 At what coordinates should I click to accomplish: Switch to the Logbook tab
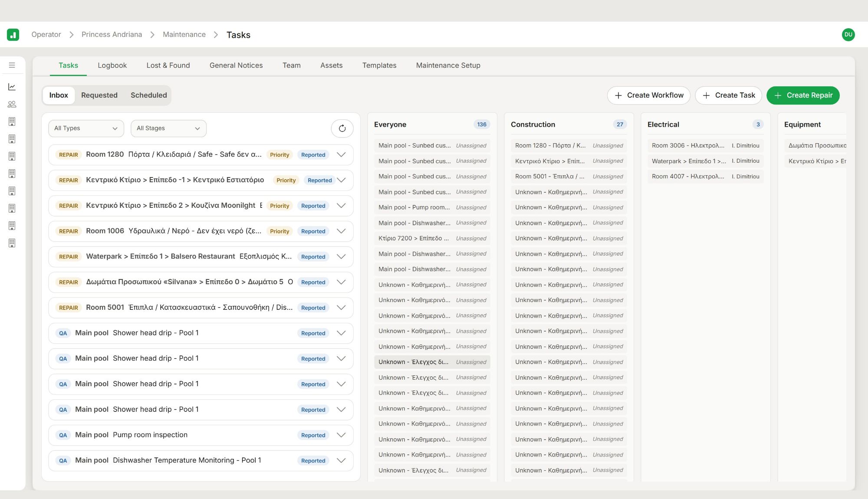(x=112, y=66)
